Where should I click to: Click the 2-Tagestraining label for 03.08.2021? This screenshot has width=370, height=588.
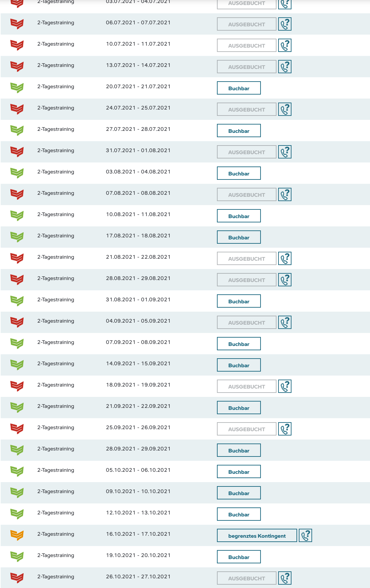pos(56,172)
